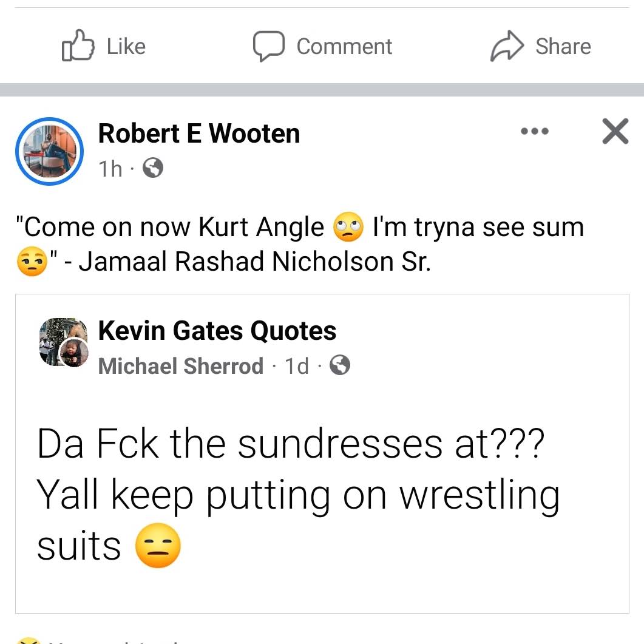The width and height of the screenshot is (644, 644).
Task: Open the shared post's 1d timestamp
Action: (x=297, y=366)
